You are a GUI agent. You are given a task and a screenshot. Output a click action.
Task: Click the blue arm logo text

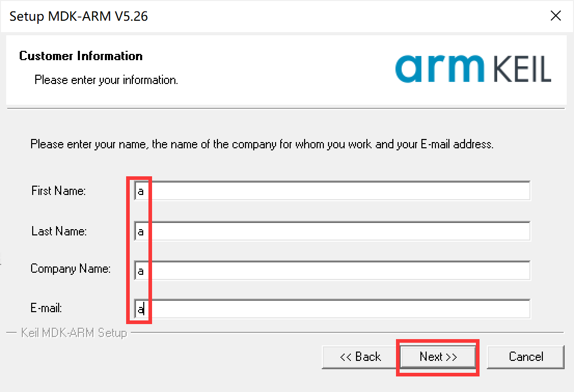(x=440, y=68)
